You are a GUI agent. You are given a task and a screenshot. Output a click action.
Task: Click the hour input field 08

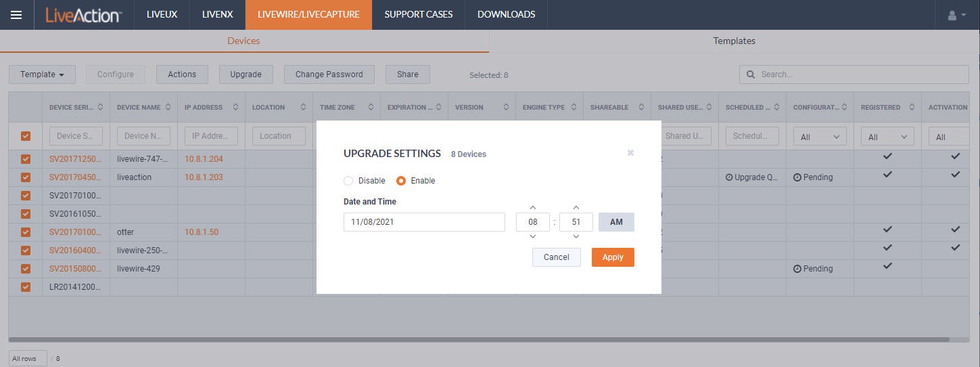click(x=533, y=222)
